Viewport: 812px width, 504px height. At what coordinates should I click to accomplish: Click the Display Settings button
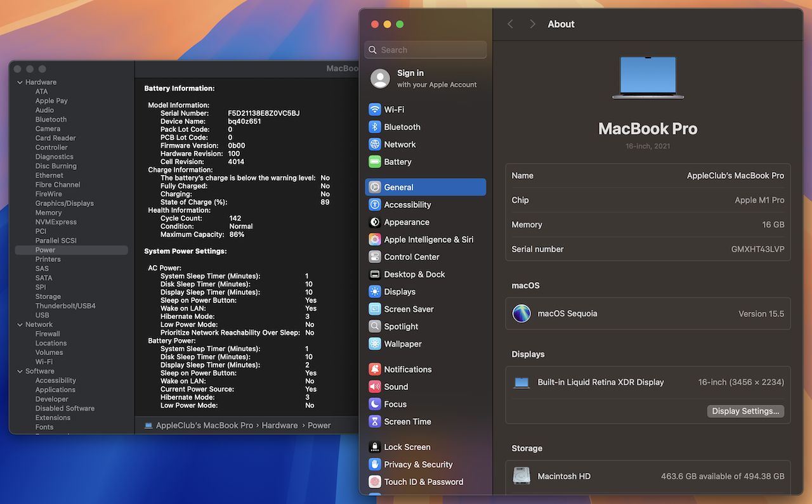tap(745, 411)
